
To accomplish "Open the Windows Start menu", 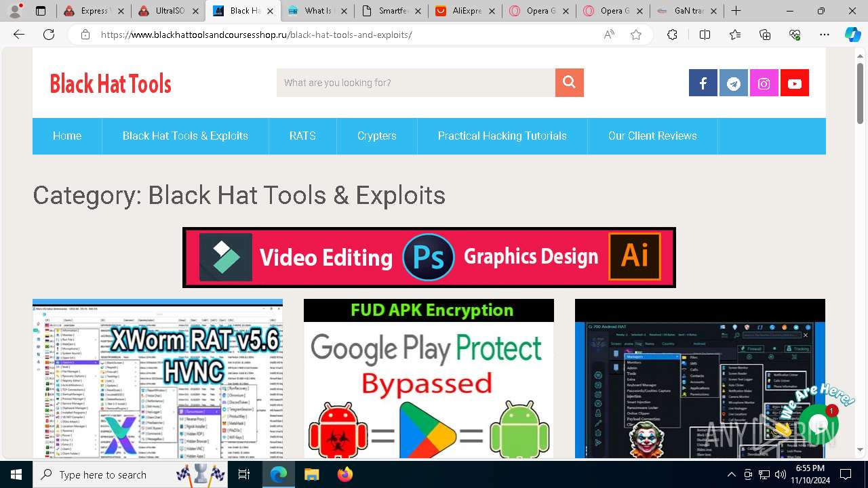I will click(16, 474).
